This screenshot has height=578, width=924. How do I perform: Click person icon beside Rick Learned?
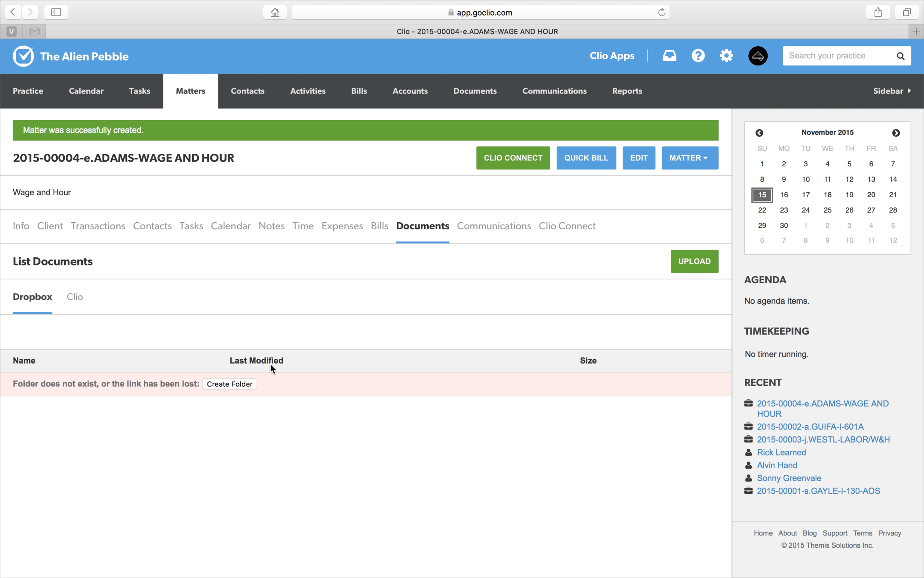[x=748, y=452]
